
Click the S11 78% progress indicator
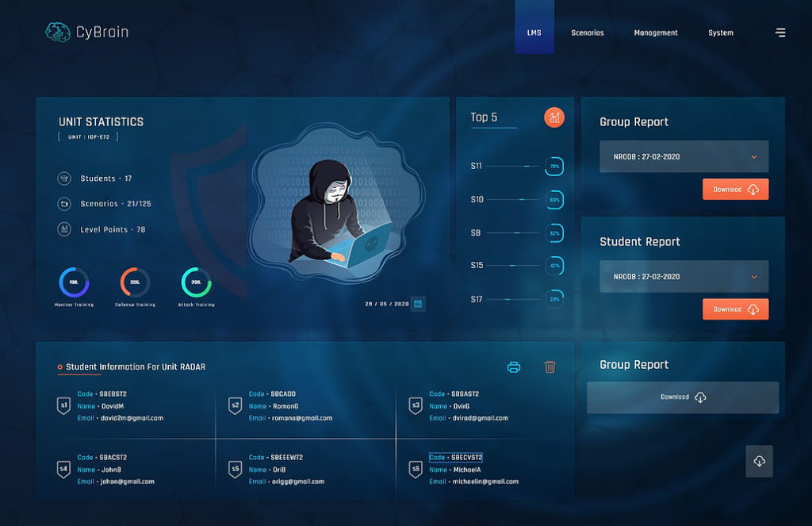point(553,167)
